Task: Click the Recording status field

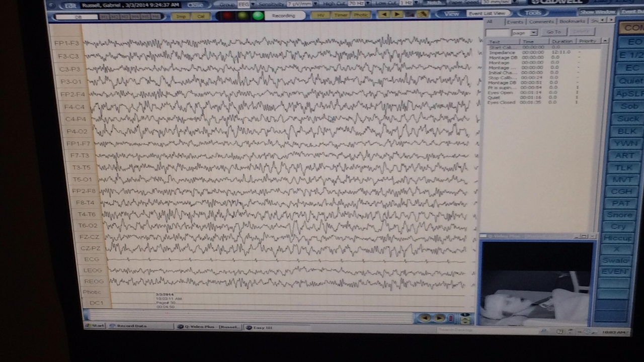Action: pos(285,15)
